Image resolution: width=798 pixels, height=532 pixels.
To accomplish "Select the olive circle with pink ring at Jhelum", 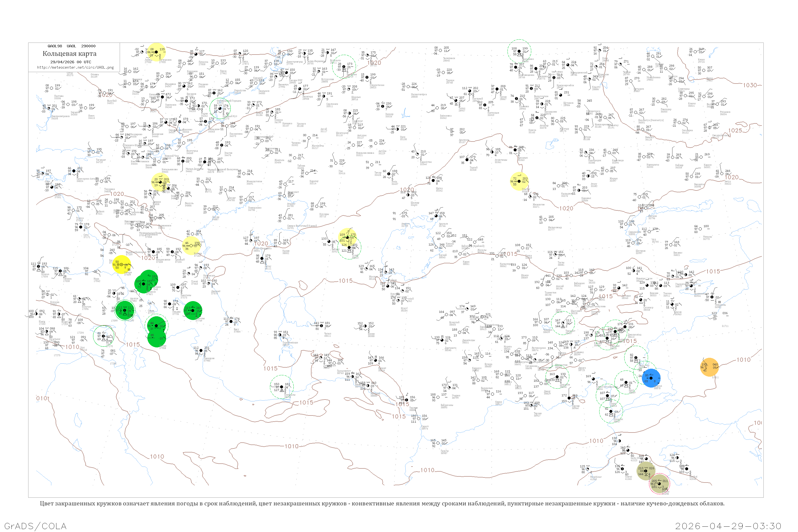I will [659, 484].
